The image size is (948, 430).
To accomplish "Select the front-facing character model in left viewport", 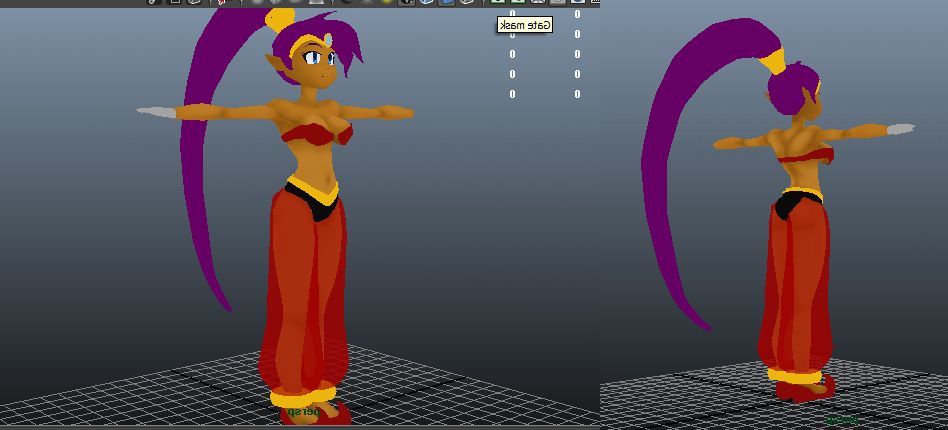I will pos(275,215).
